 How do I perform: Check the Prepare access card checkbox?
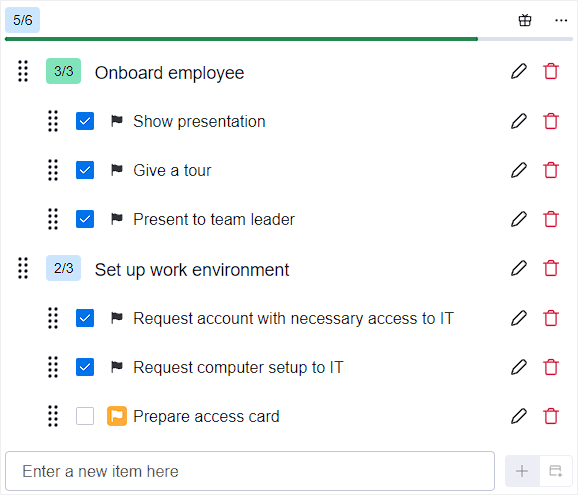pyautogui.click(x=85, y=416)
